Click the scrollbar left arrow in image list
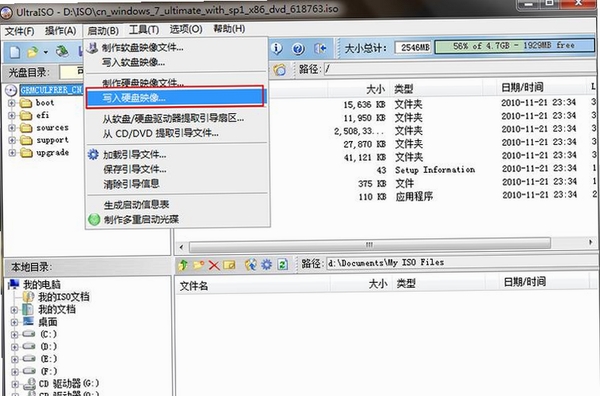Image resolution: width=600 pixels, height=396 pixels. [181, 247]
